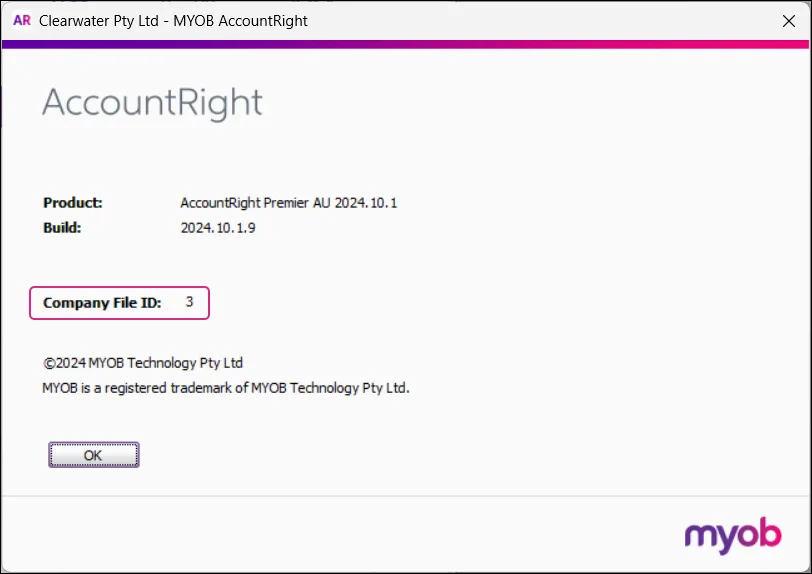
Task: Click the 'Product:' label
Action: click(x=73, y=203)
